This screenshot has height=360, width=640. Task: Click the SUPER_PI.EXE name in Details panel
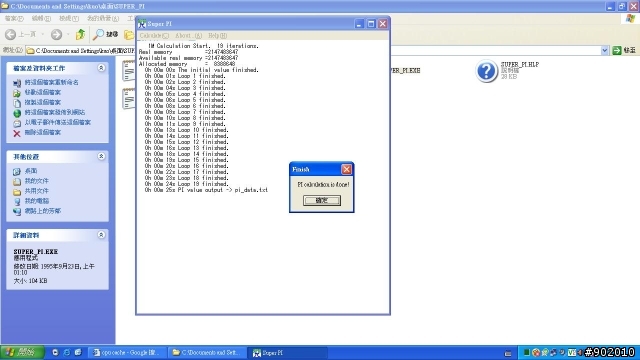click(x=36, y=251)
